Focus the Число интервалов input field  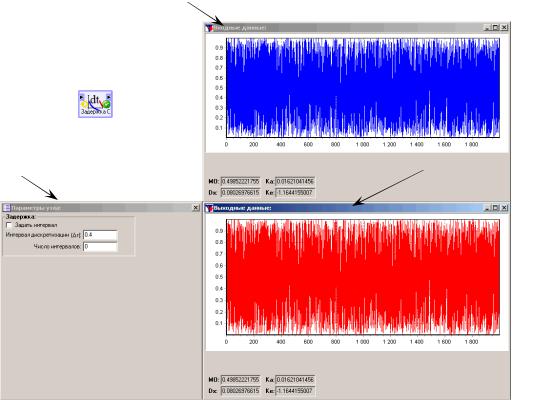(x=100, y=246)
